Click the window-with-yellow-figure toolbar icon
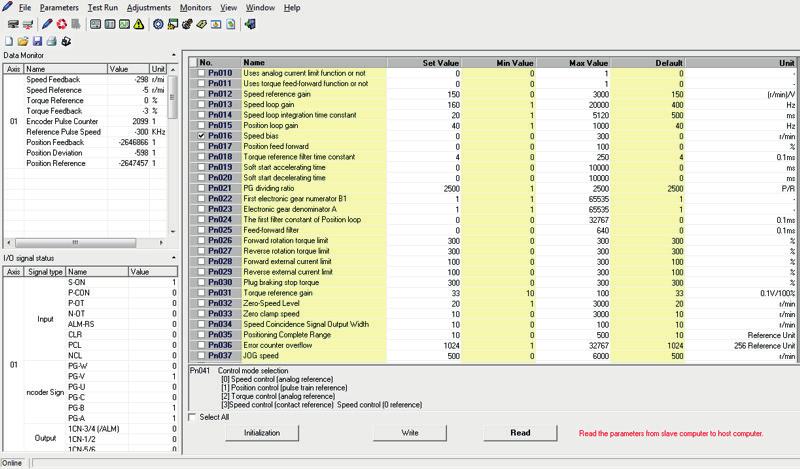 click(173, 24)
